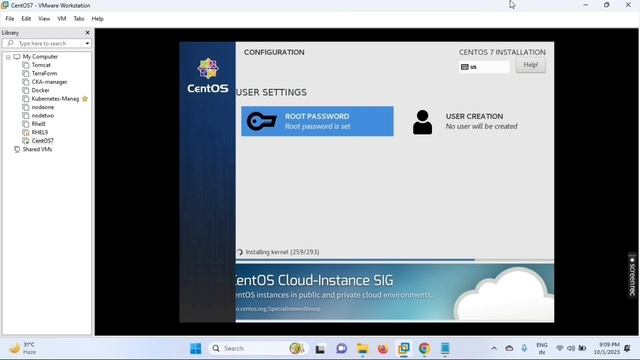Click the favorite star beside Kubernetes-Manag
The image size is (640, 360).
[x=85, y=99]
